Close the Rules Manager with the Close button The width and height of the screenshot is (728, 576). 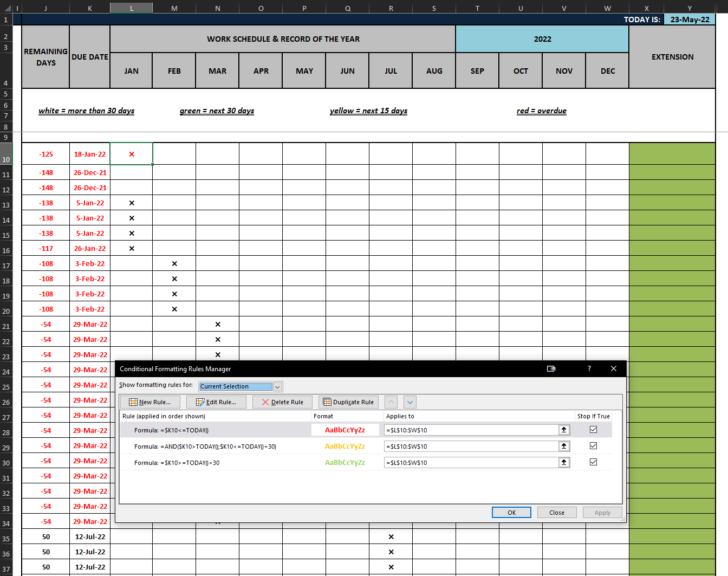[557, 512]
